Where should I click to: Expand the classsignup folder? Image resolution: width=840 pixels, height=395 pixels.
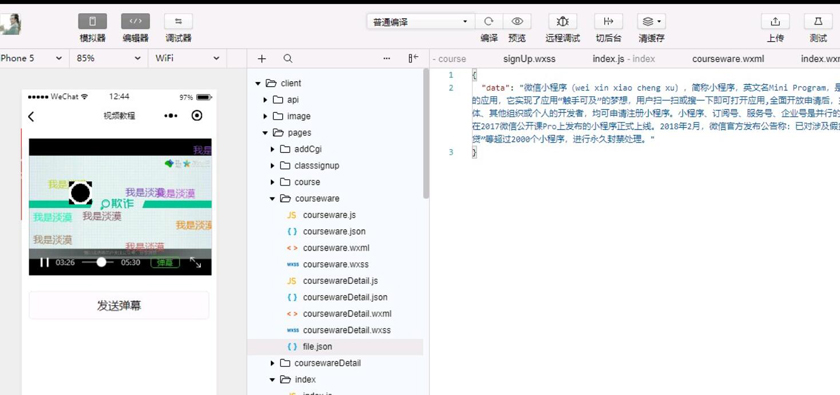(x=273, y=166)
